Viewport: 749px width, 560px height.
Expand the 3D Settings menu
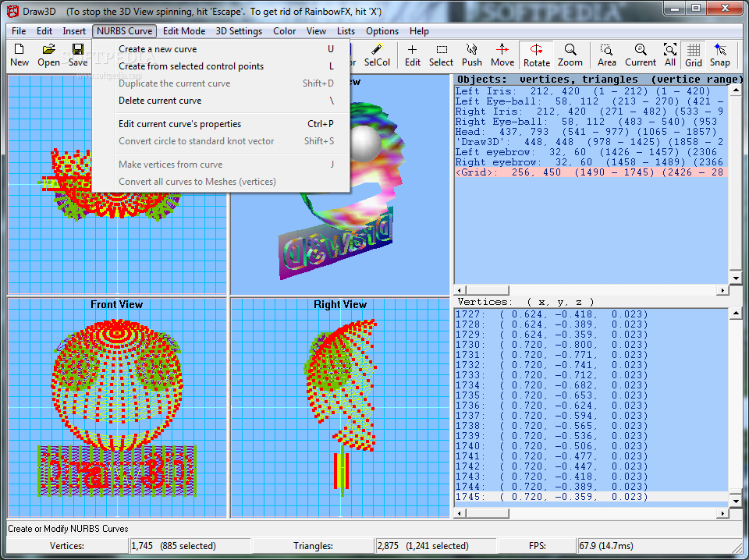(239, 31)
